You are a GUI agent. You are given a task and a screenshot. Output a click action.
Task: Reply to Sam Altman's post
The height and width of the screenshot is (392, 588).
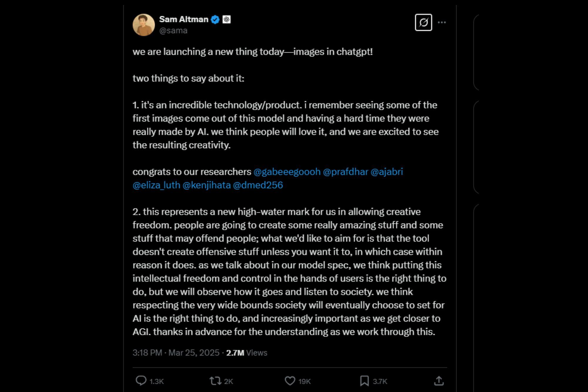(x=141, y=381)
